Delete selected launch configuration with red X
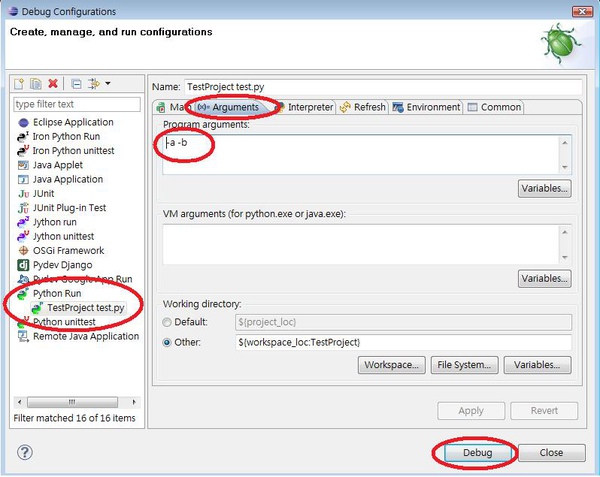 click(53, 83)
